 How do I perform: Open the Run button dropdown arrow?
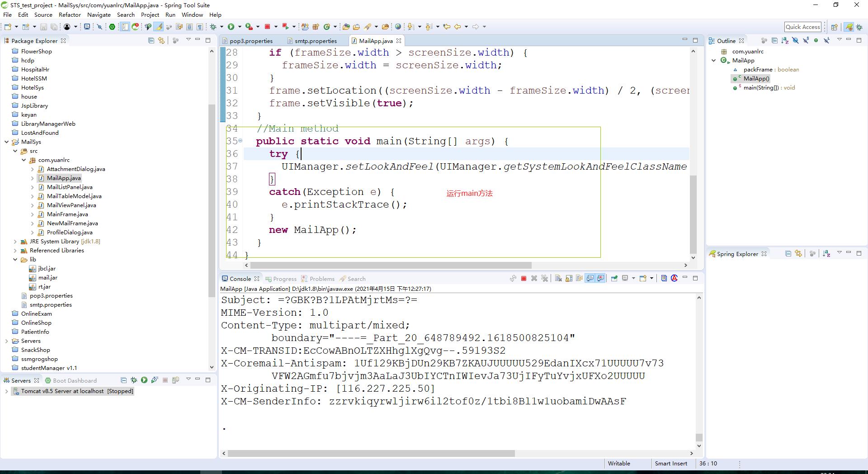240,27
